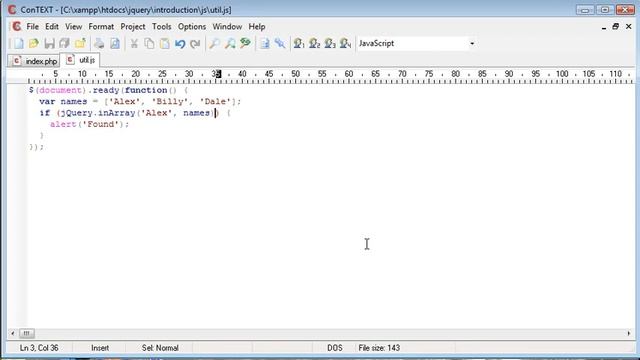This screenshot has width=640, height=360.
Task: Open the Help menu
Action: (x=257, y=27)
